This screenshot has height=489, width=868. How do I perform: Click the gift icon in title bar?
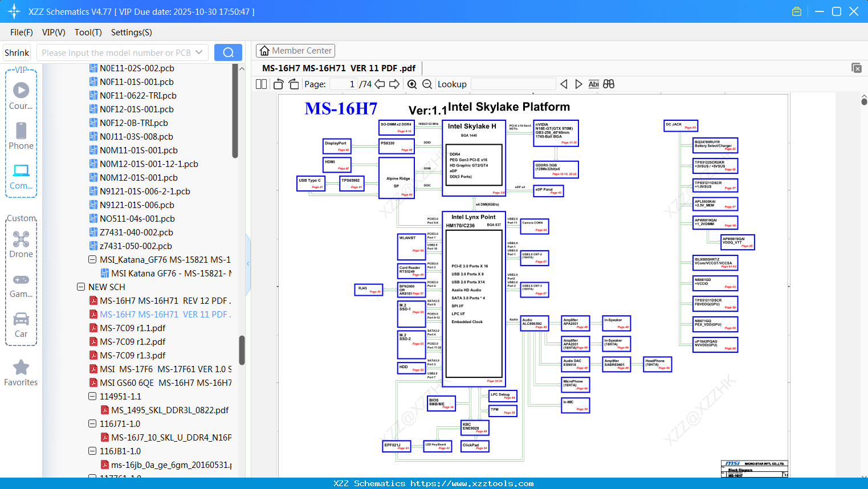point(797,11)
